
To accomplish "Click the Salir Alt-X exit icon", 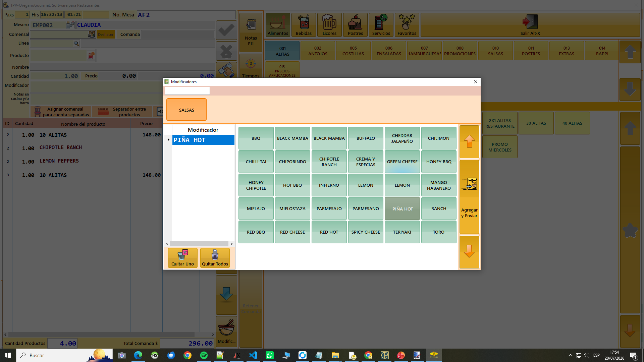I will point(530,22).
